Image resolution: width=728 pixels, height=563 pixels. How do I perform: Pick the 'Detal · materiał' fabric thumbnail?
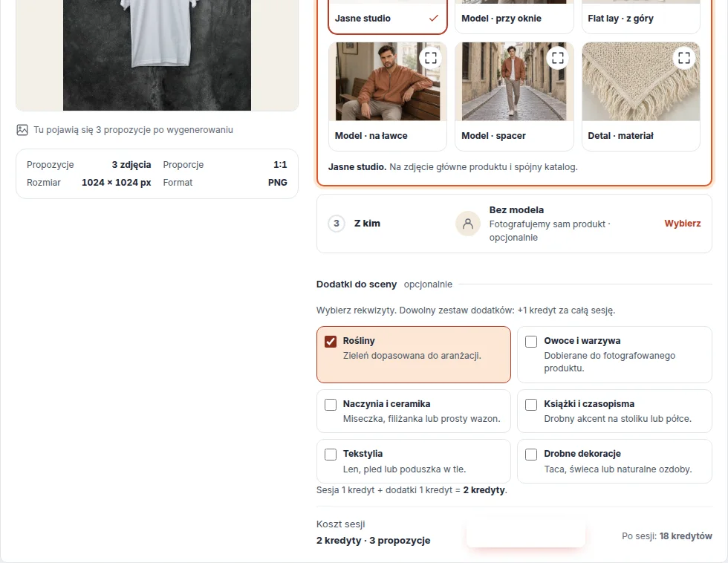tap(640, 82)
